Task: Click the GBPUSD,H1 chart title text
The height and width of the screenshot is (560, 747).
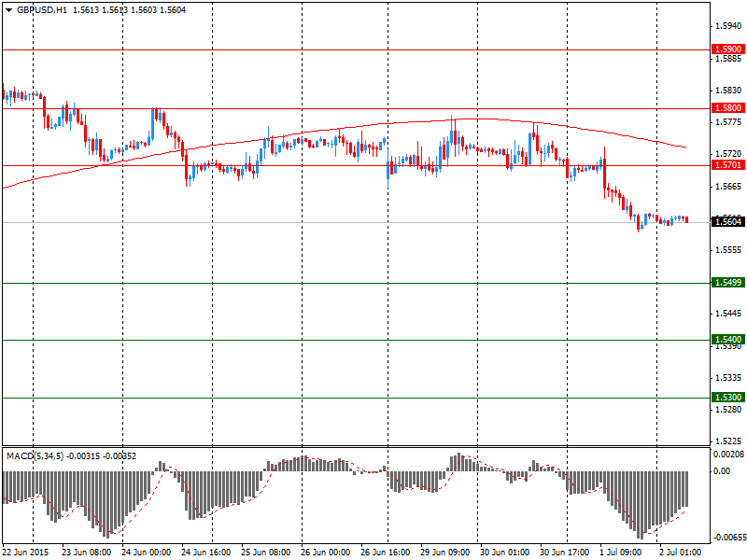Action: 41,10
